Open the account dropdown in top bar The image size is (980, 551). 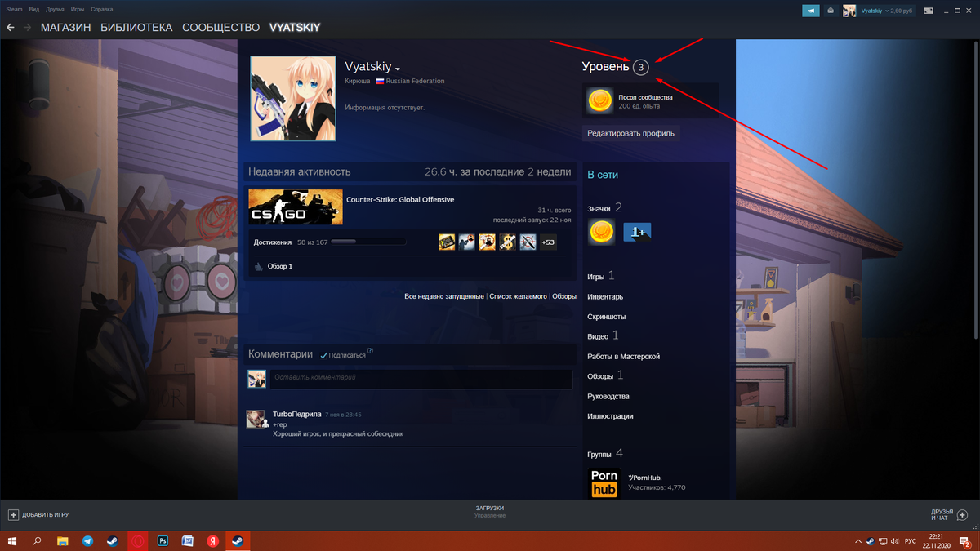coord(886,11)
